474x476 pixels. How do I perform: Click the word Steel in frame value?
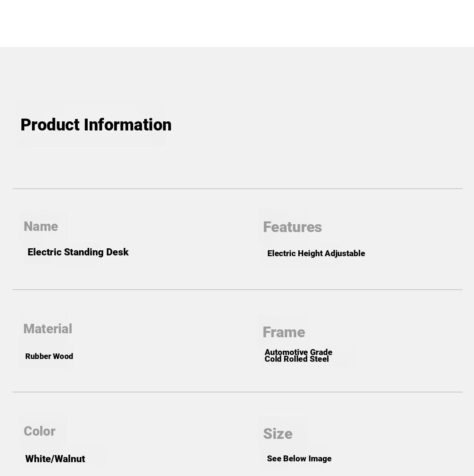[x=319, y=359]
